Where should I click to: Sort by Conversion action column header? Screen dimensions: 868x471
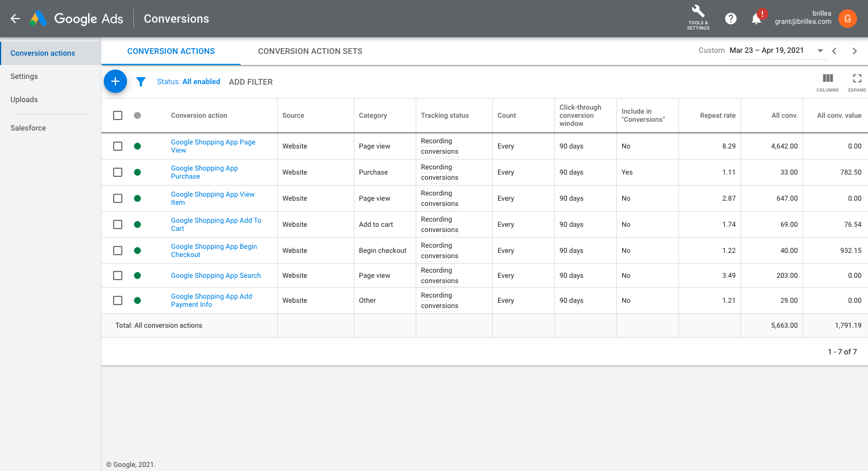(199, 115)
